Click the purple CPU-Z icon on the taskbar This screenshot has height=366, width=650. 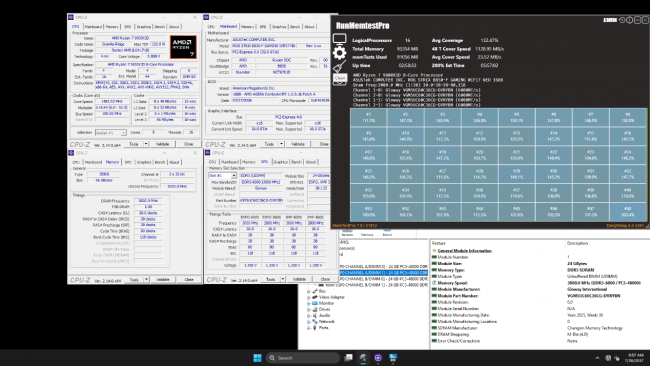pos(378,358)
